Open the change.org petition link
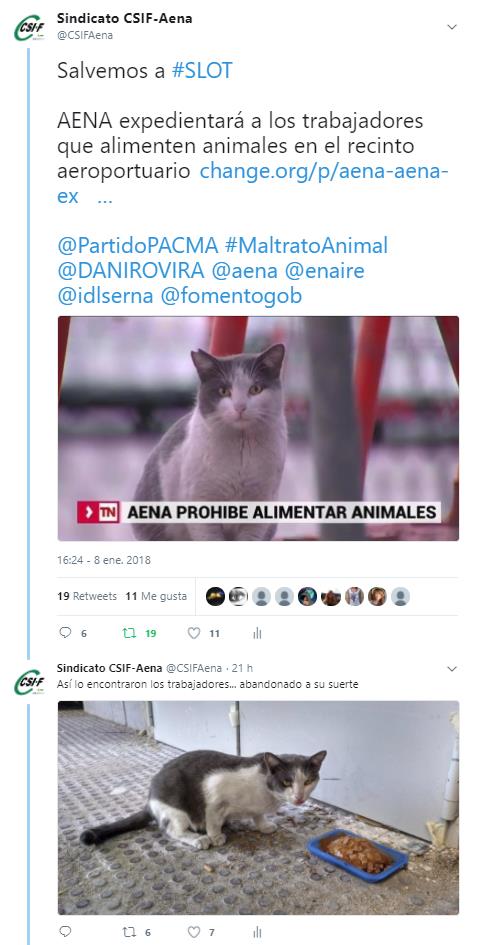Screen dimensions: 479x945 click(253, 184)
